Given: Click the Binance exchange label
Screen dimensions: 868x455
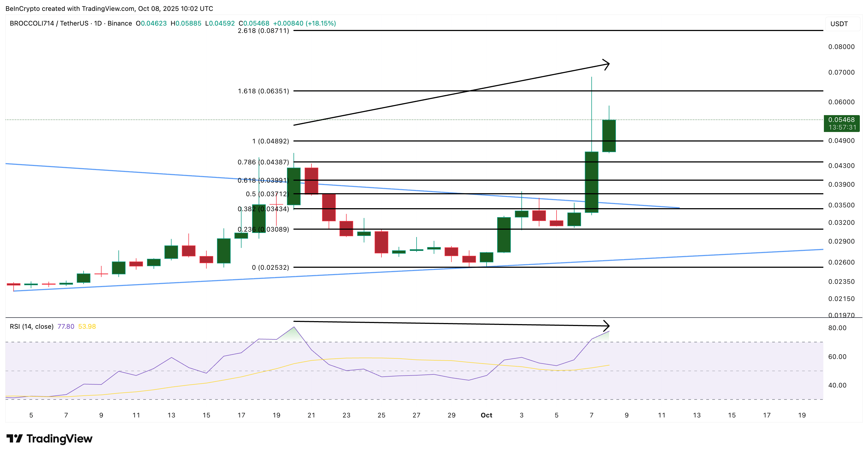Looking at the screenshot, I should 120,23.
